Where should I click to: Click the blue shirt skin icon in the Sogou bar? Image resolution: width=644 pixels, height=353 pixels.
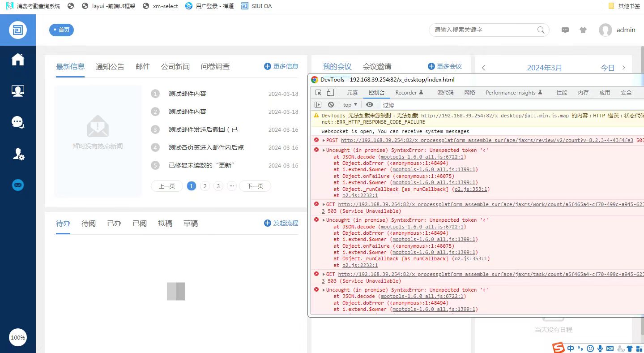coord(630,349)
